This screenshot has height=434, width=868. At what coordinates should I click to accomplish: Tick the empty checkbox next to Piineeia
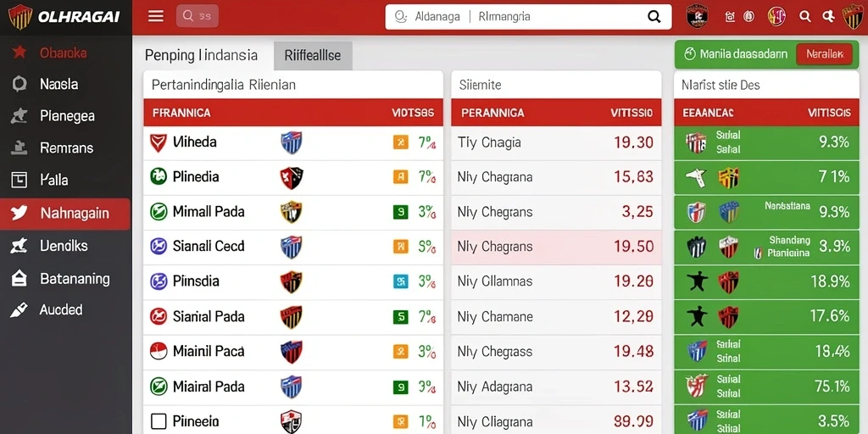click(x=159, y=421)
